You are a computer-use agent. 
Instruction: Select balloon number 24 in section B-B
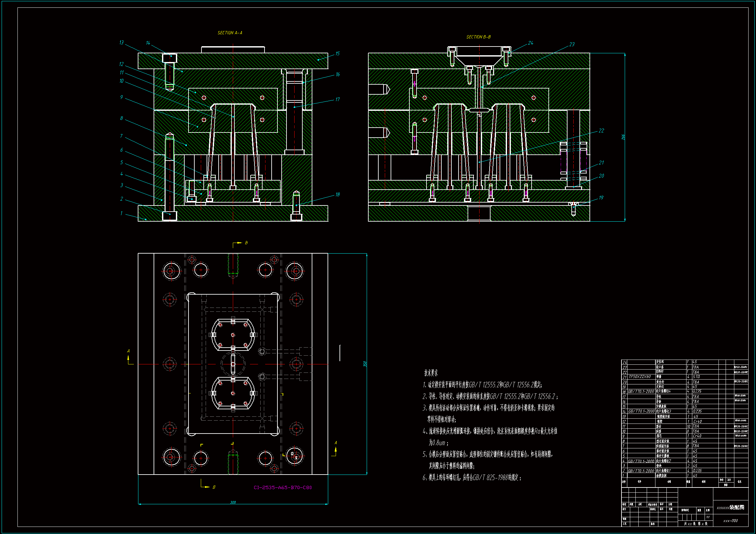530,43
